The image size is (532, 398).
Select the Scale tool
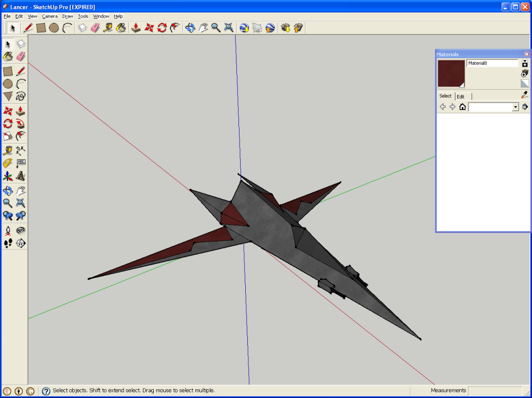8,136
